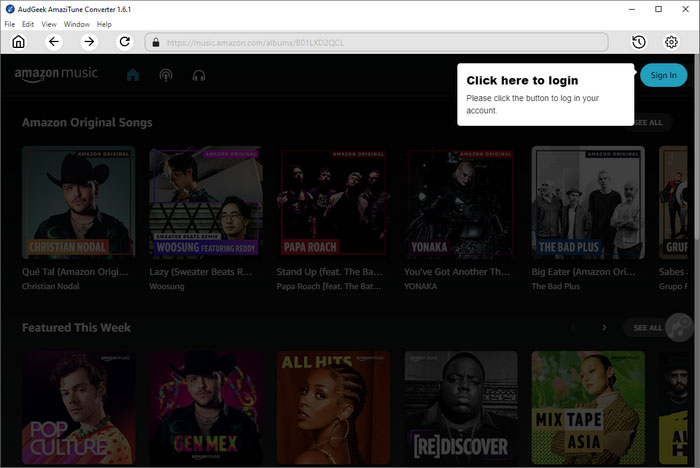Open the settings gear icon

click(x=671, y=42)
